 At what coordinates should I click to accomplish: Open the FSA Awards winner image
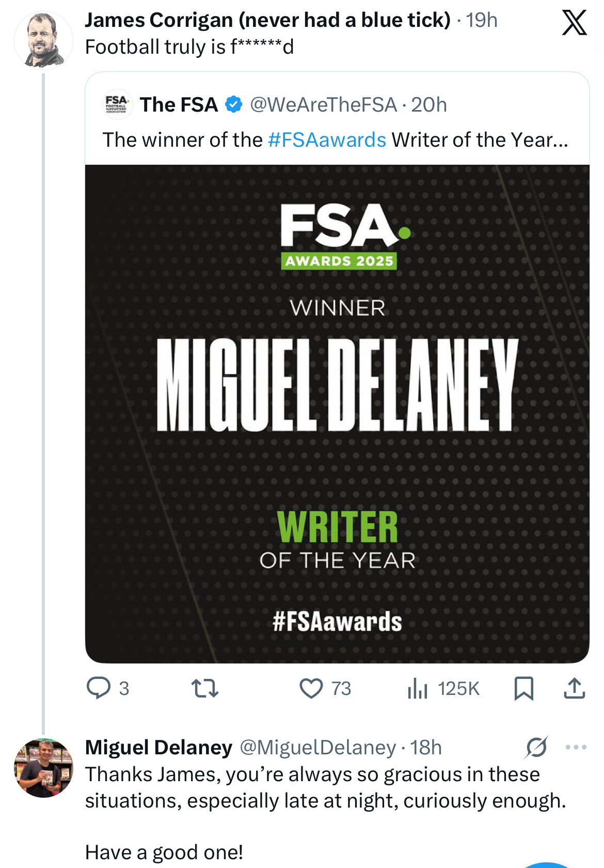[337, 413]
